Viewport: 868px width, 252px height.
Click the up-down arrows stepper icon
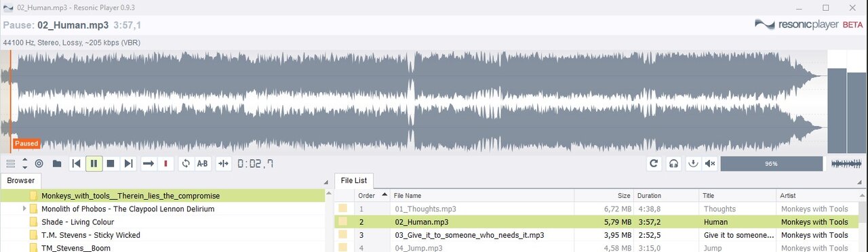point(25,163)
